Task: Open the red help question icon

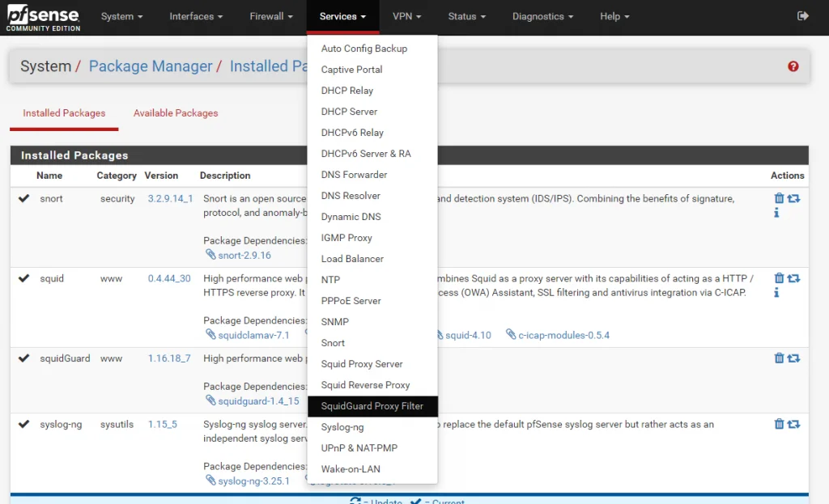Action: [793, 66]
